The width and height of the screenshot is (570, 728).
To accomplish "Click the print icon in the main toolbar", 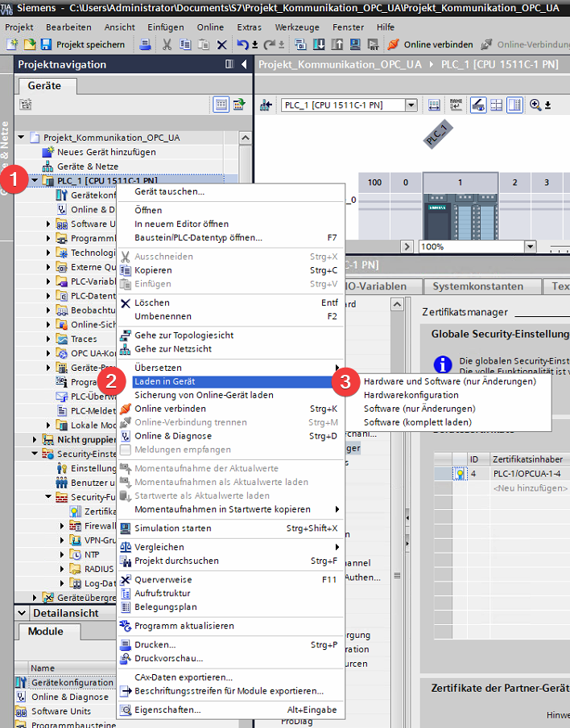I will tap(146, 44).
